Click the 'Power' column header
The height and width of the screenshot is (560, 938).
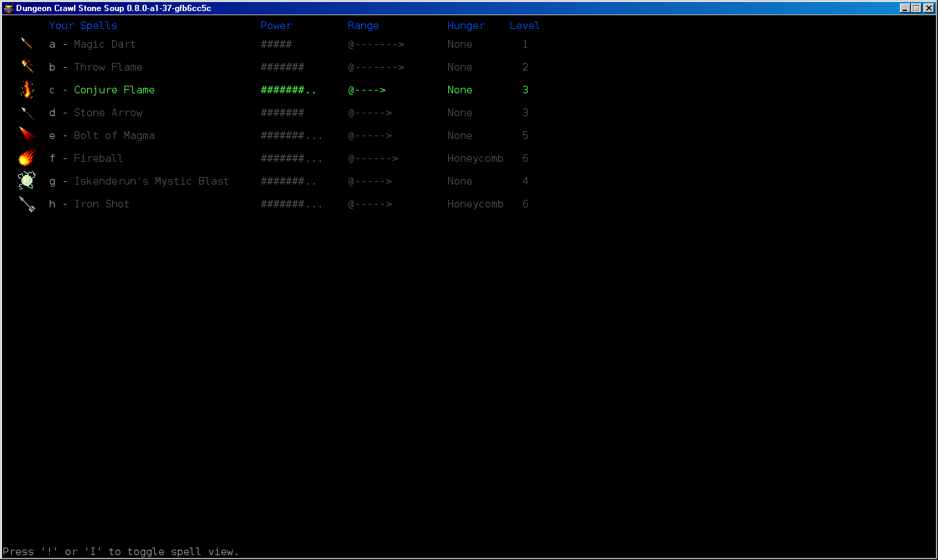coord(276,26)
